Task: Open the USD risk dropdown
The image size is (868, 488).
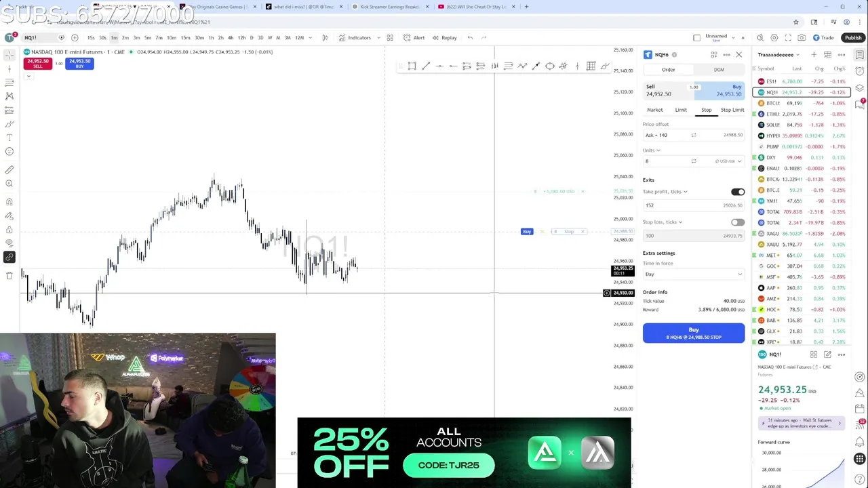Action: coord(728,161)
